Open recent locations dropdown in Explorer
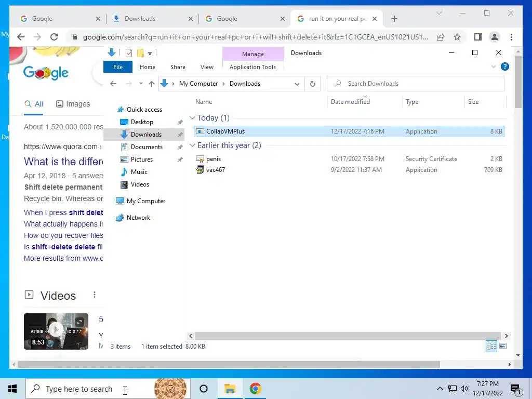 [141, 84]
